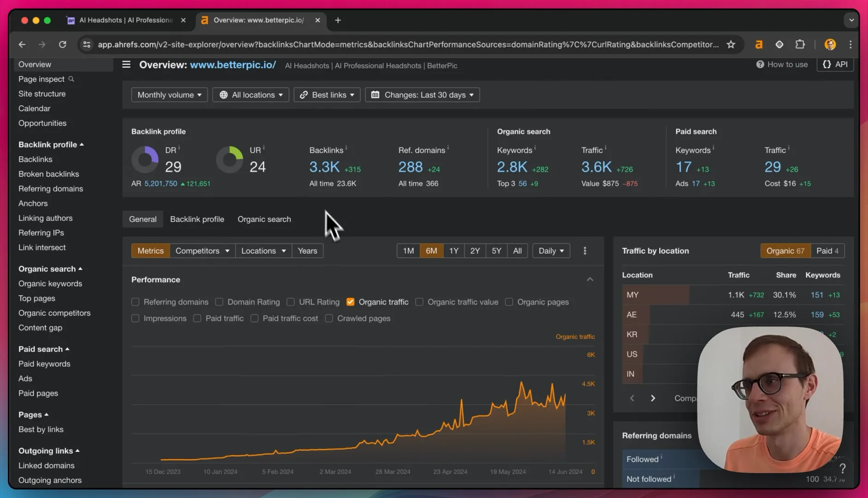868x498 pixels.
Task: Expand the Changes: Last 30 days dropdown
Action: tap(422, 95)
